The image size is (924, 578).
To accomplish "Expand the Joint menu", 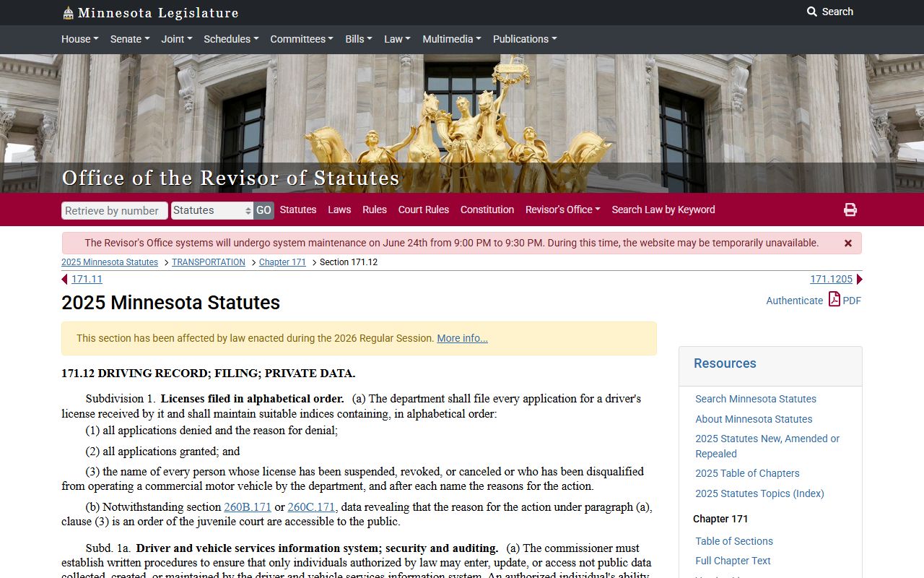I will click(x=177, y=39).
